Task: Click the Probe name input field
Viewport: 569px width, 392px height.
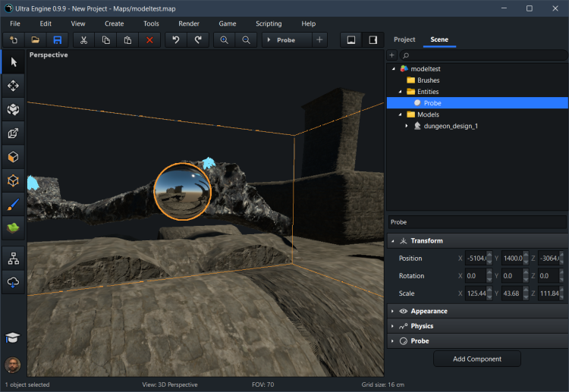Action: (x=476, y=222)
